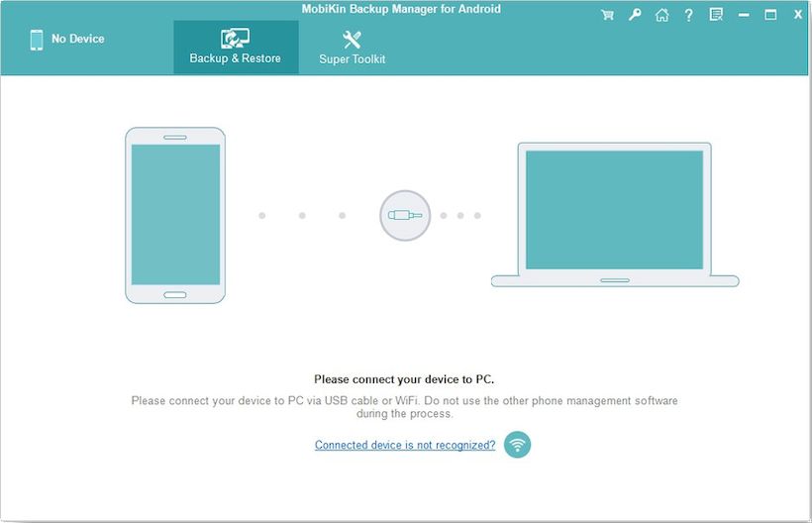812x523 pixels.
Task: Open the shopping cart purchase icon
Action: click(x=607, y=15)
